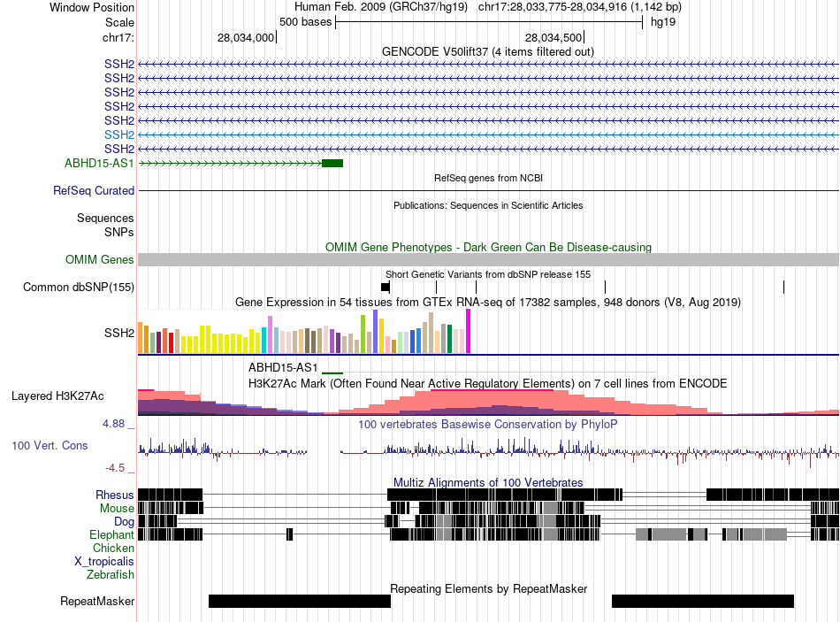Image resolution: width=840 pixels, height=622 pixels.
Task: Click the hg19 label beside scale bar
Action: point(662,22)
